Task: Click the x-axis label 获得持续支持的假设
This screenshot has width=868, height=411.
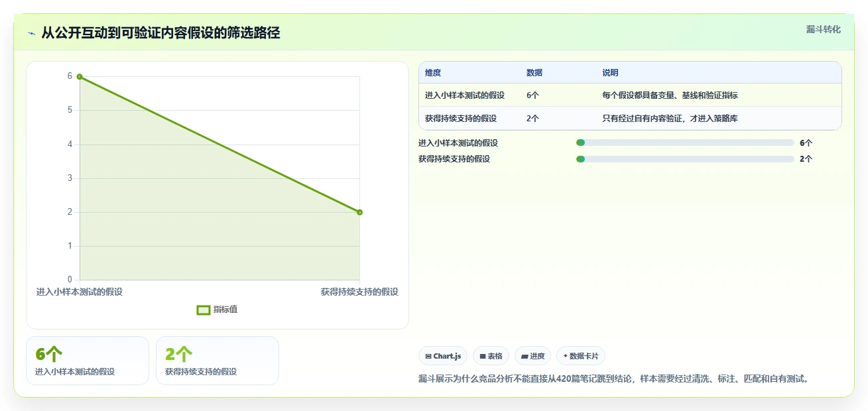Action: click(x=359, y=292)
